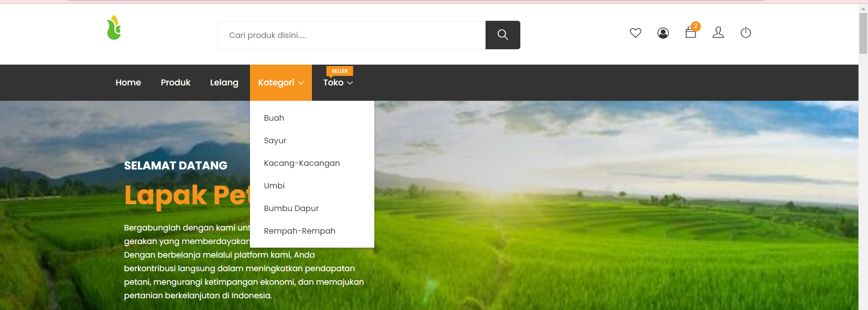Image resolution: width=868 pixels, height=310 pixels.
Task: Click the vertical page scrollbar thumb
Action: pyautogui.click(x=863, y=34)
